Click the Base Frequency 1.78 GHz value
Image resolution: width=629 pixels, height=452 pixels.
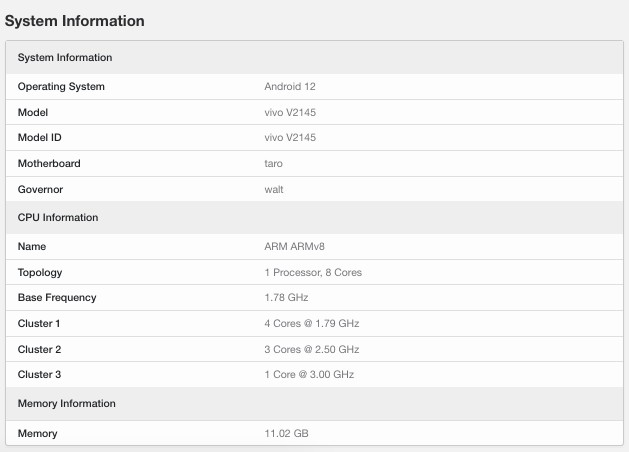click(286, 298)
